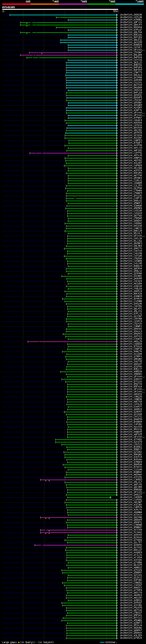
Task: Click the orange ~40% identity legend bar
Action: (45, 4)
